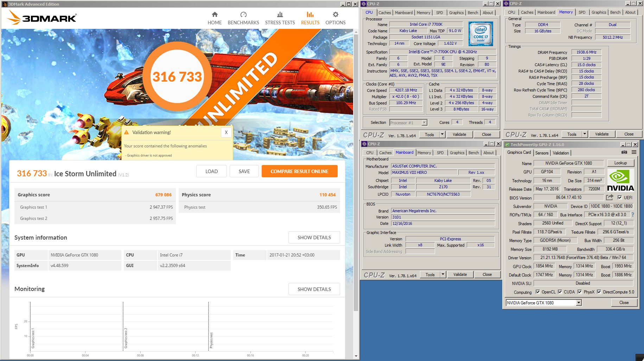This screenshot has height=361, width=644.
Task: Toggle the CUDA checkbox
Action: click(560, 292)
